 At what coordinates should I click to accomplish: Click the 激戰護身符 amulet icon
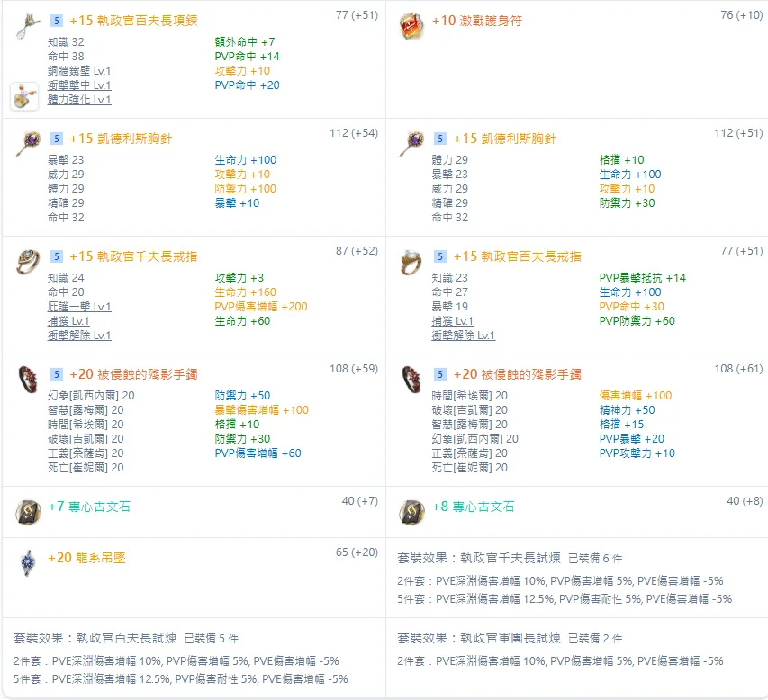click(411, 26)
